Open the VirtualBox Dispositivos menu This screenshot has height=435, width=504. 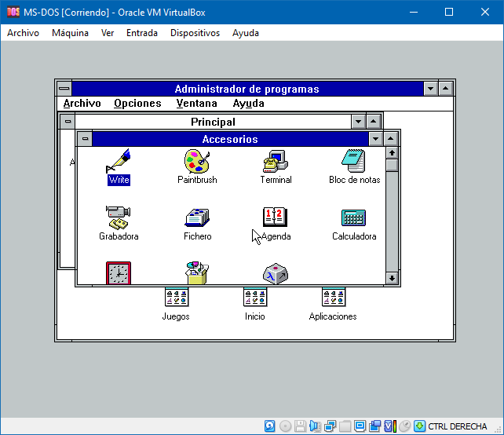click(x=195, y=33)
